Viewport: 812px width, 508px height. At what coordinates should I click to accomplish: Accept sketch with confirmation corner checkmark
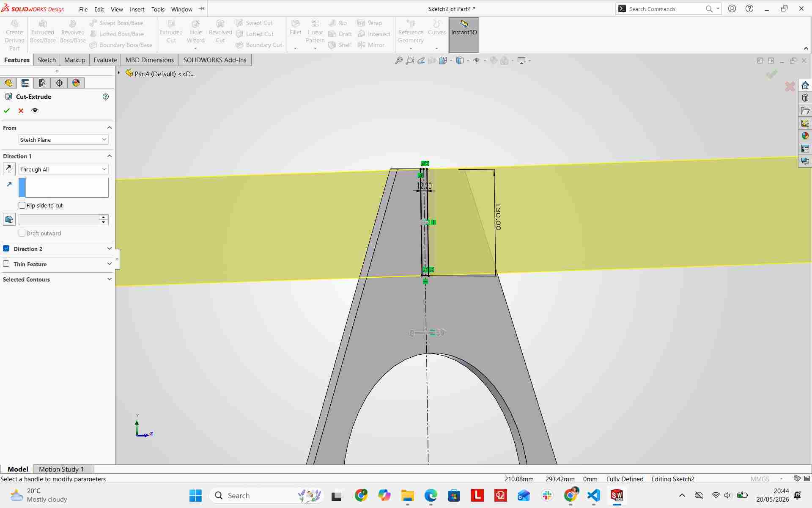(771, 74)
